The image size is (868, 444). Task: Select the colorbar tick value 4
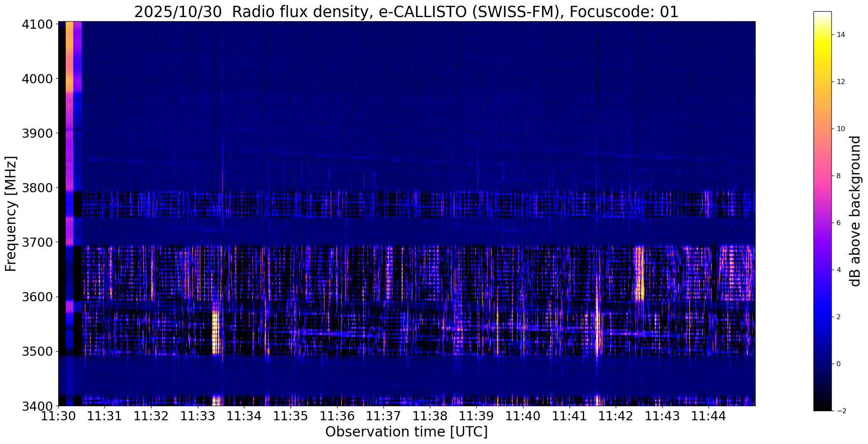tap(838, 270)
